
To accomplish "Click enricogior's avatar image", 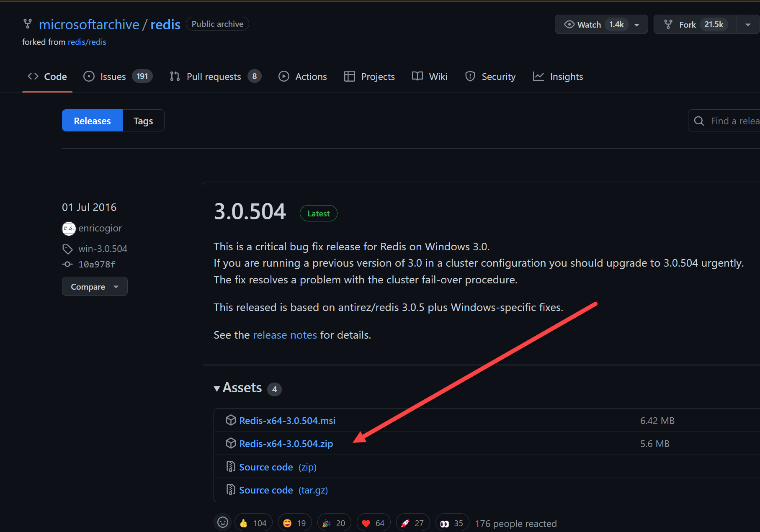I will click(x=69, y=229).
